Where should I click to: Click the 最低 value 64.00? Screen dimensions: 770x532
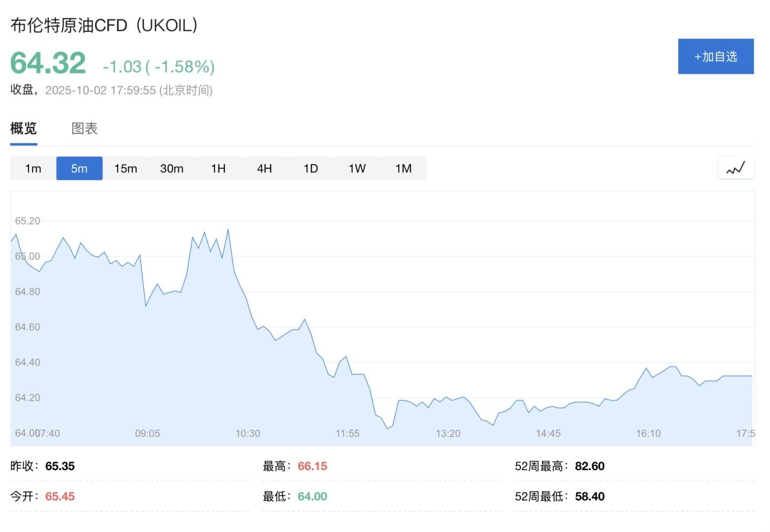coord(312,497)
